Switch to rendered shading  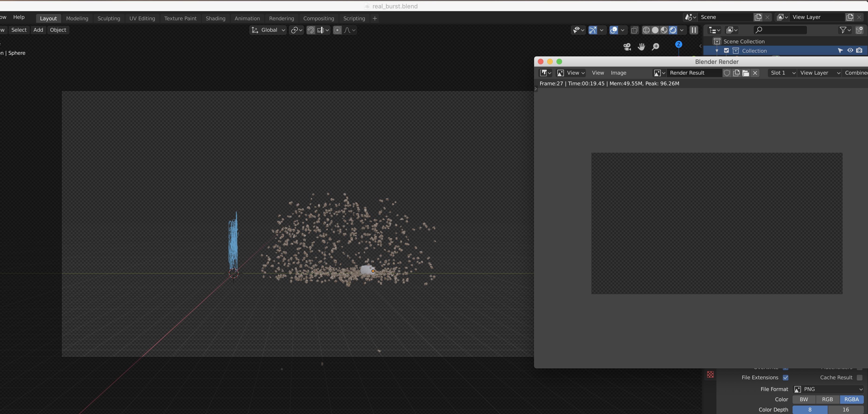[x=673, y=30]
